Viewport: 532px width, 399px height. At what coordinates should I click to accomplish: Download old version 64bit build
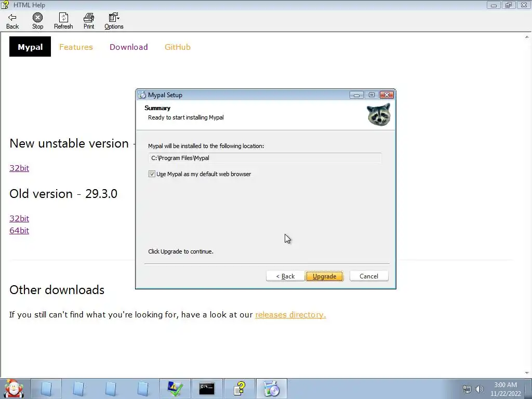coord(19,231)
